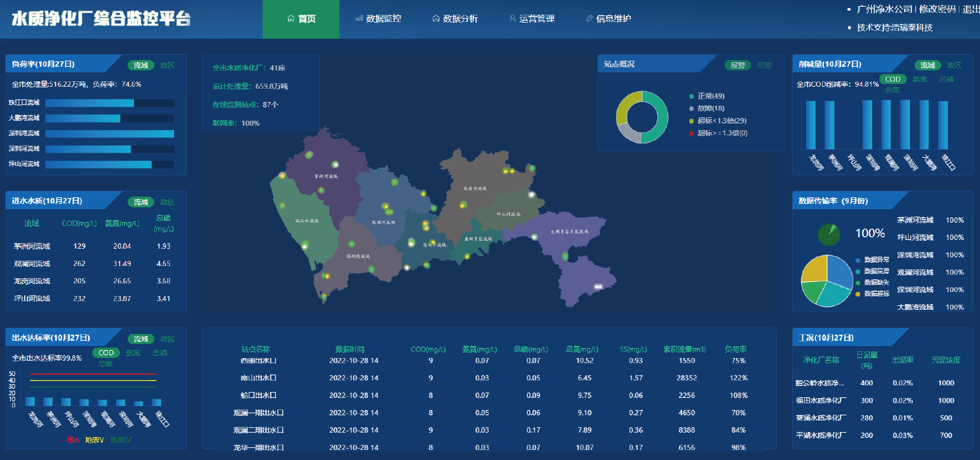The height and width of the screenshot is (460, 980).
Task: Open the 运营管理 menu tab
Action: 536,19
